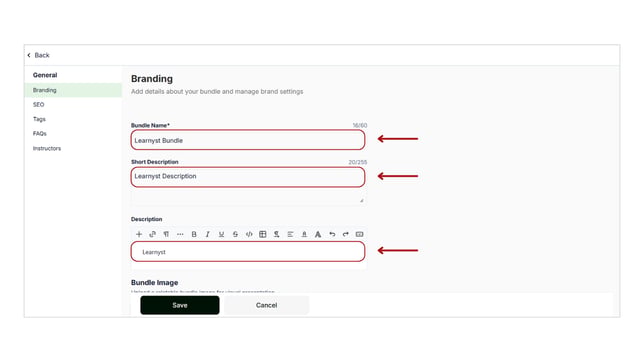The height and width of the screenshot is (362, 644).
Task: Click into the Description editor text area
Action: click(x=248, y=252)
